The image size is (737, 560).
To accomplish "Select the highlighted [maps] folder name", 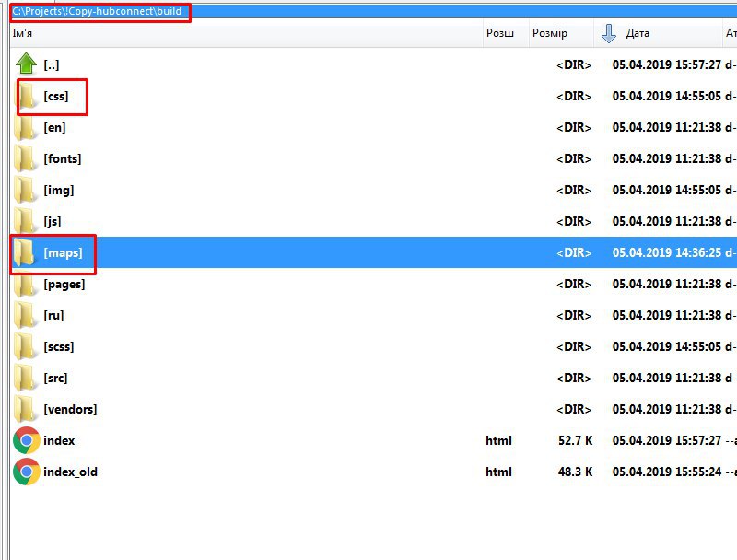I will pos(63,252).
